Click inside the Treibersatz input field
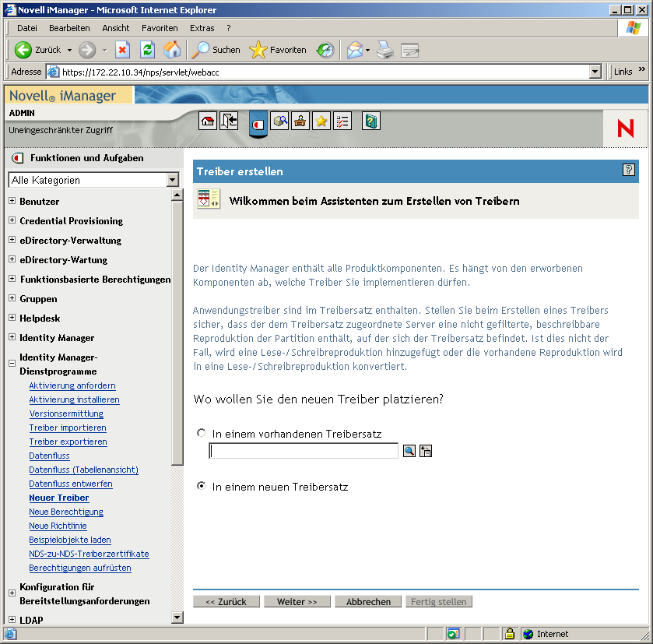The width and height of the screenshot is (653, 644). pyautogui.click(x=304, y=450)
